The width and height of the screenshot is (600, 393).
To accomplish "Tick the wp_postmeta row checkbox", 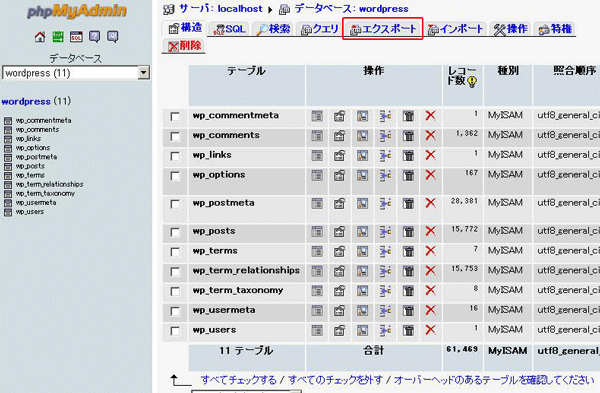I will click(x=175, y=204).
